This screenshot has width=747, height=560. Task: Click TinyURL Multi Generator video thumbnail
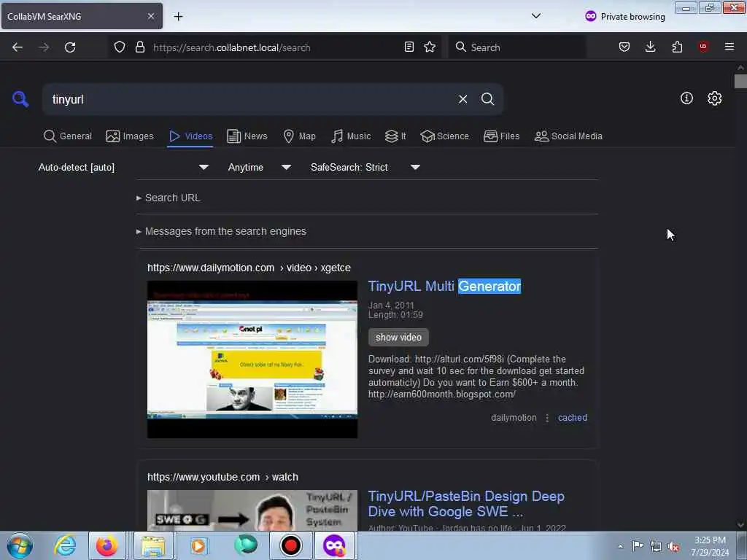[x=252, y=359]
